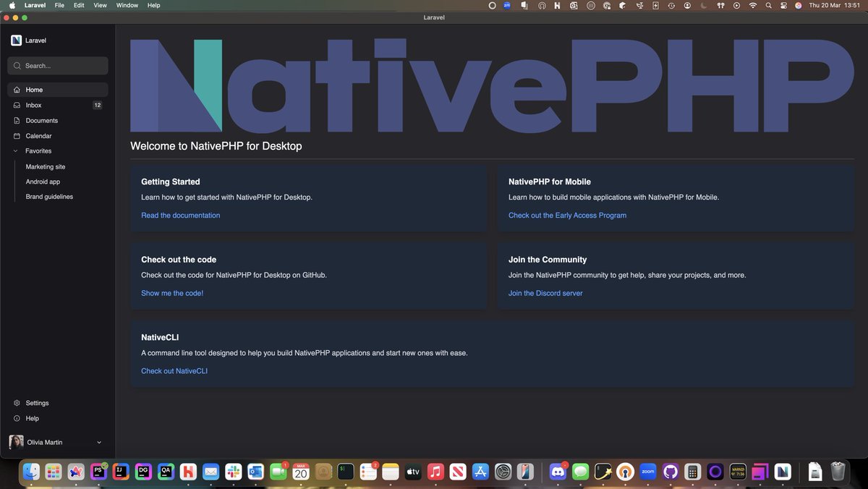Open the Marketing site favorite
Screen dimensions: 868x489
coord(46,166)
